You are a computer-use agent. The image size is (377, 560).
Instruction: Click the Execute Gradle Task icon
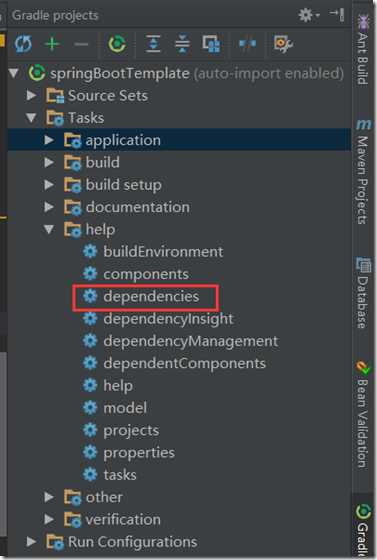point(117,44)
